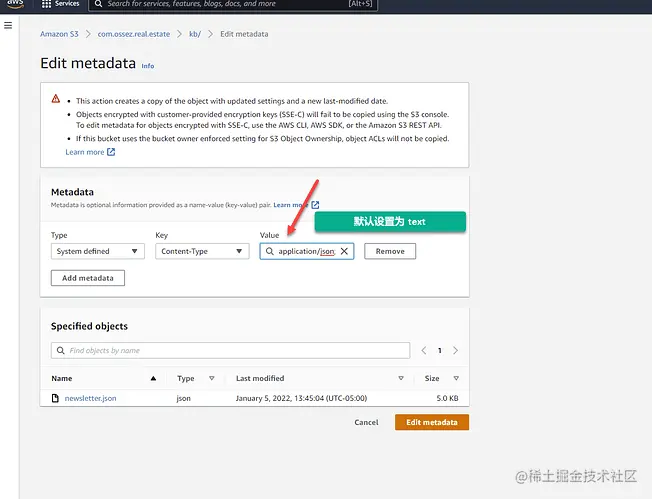Viewport: 652px width, 499px height.
Task: Click the Specified objects heading
Action: (x=89, y=326)
